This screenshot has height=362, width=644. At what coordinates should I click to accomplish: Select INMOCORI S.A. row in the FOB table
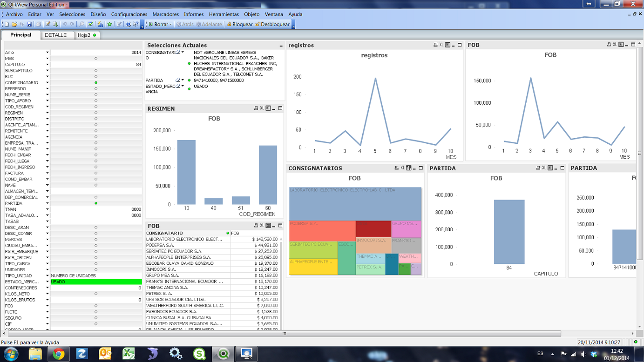212,269
